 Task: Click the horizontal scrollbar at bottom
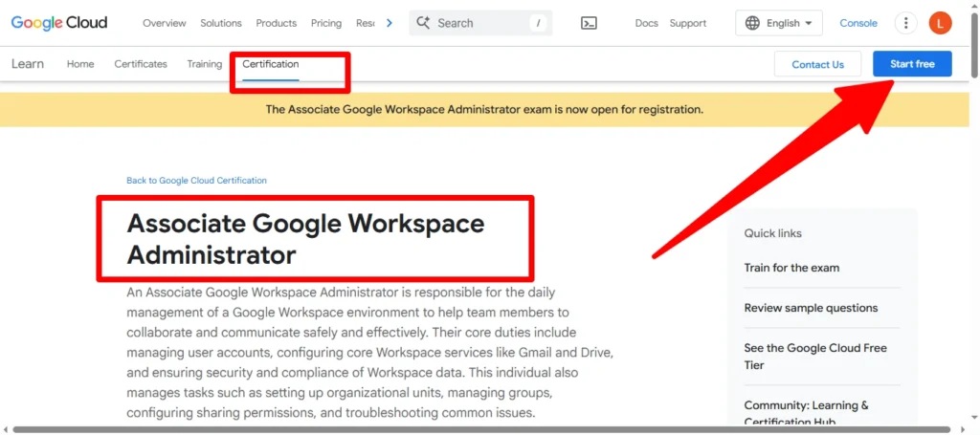481,429
